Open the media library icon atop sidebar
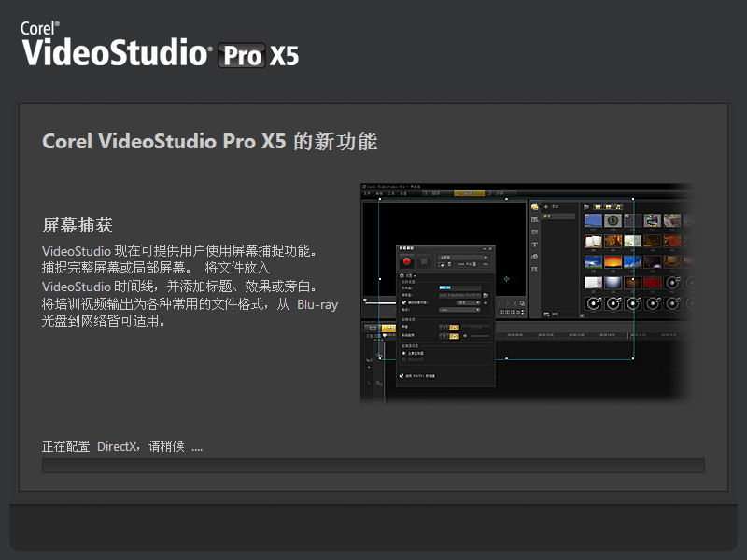Image resolution: width=747 pixels, height=560 pixels. (x=535, y=207)
